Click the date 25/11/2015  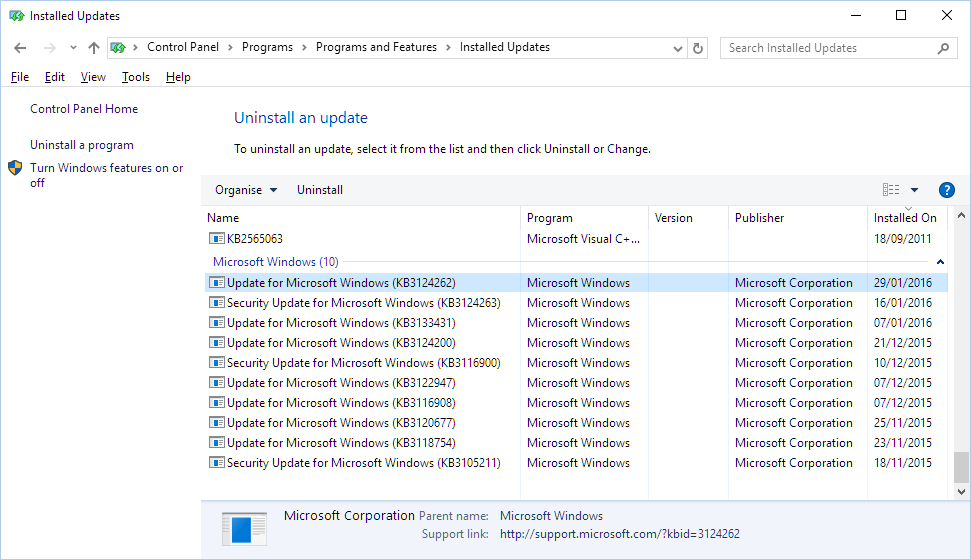(x=903, y=422)
